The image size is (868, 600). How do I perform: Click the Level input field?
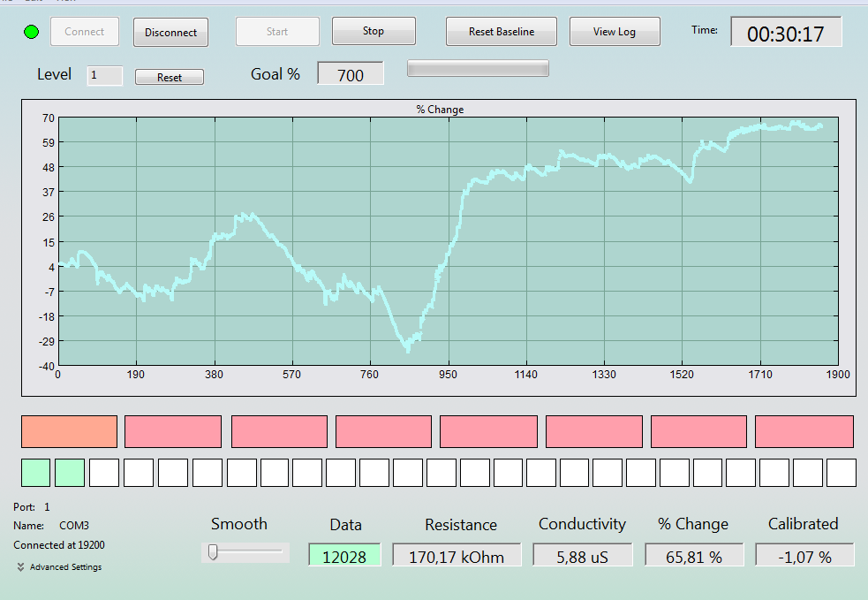click(x=104, y=75)
